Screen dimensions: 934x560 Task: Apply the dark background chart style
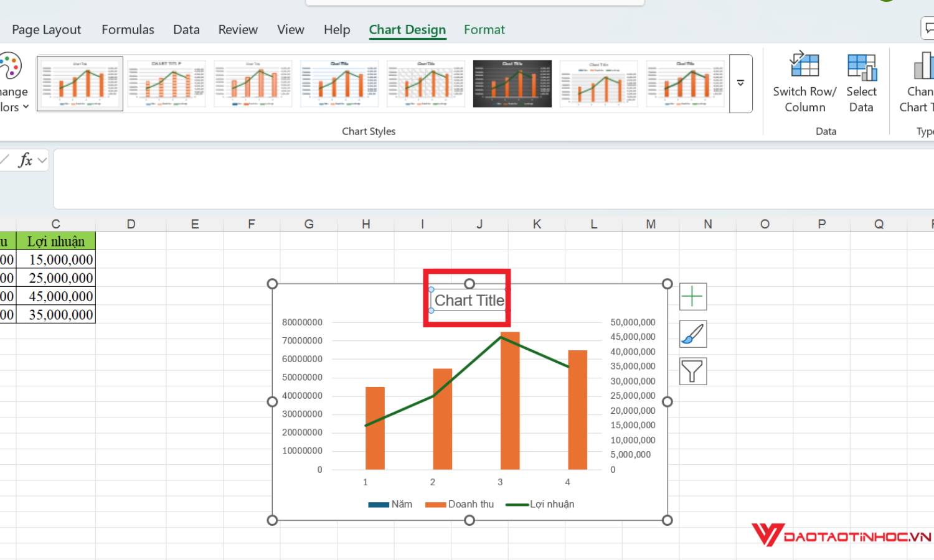coord(512,83)
